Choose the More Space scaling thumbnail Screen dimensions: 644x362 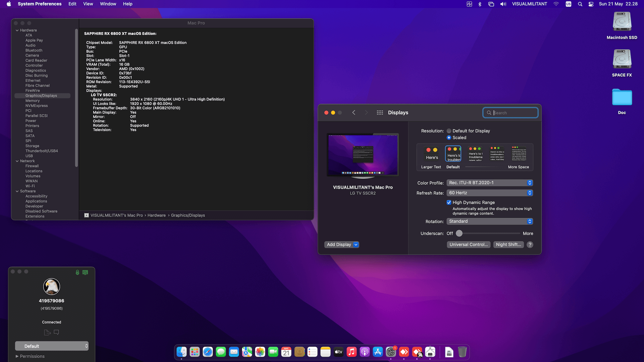(519, 154)
